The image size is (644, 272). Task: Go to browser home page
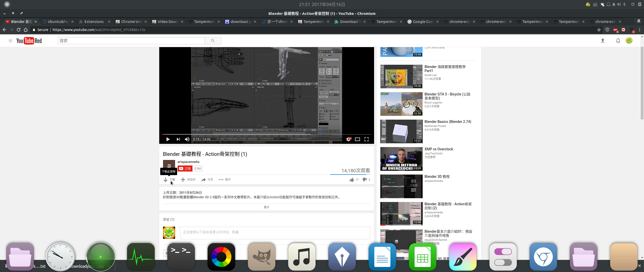(26, 30)
